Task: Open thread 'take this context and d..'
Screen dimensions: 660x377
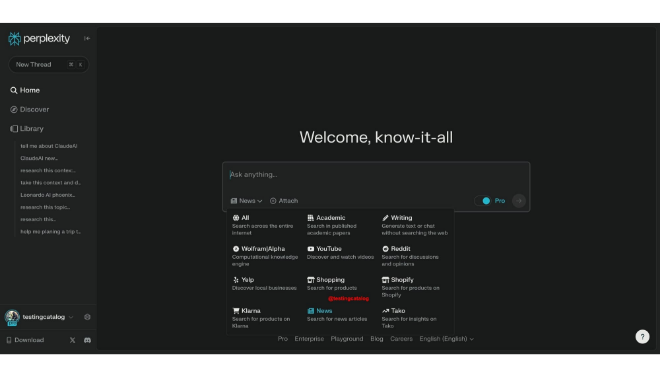Action: [x=51, y=183]
